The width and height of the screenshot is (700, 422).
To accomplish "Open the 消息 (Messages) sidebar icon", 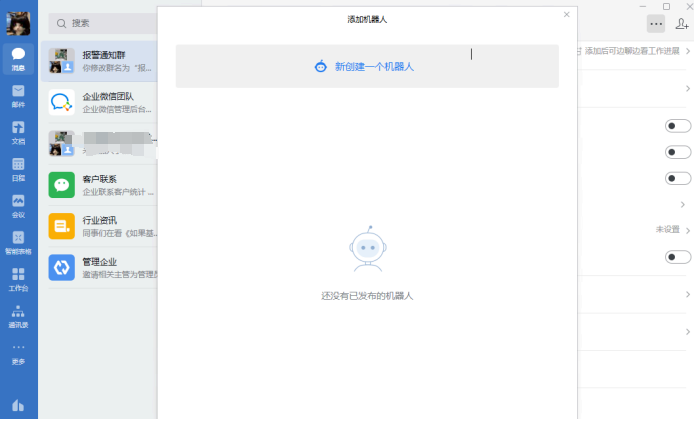I will pos(18,58).
